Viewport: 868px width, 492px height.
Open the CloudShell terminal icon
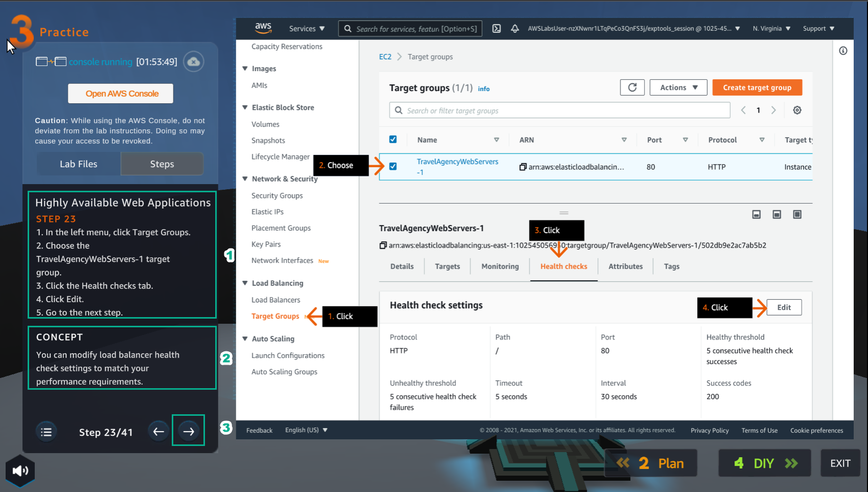point(496,29)
